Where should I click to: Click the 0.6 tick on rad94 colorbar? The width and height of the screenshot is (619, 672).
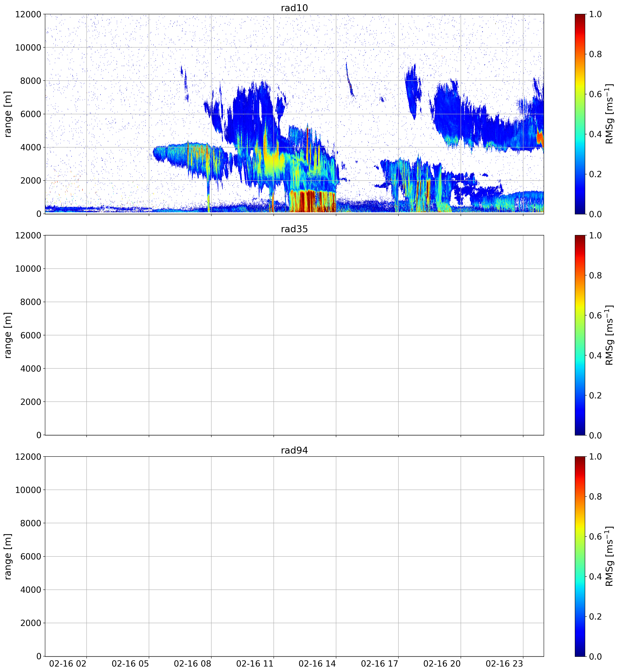pyautogui.click(x=596, y=537)
